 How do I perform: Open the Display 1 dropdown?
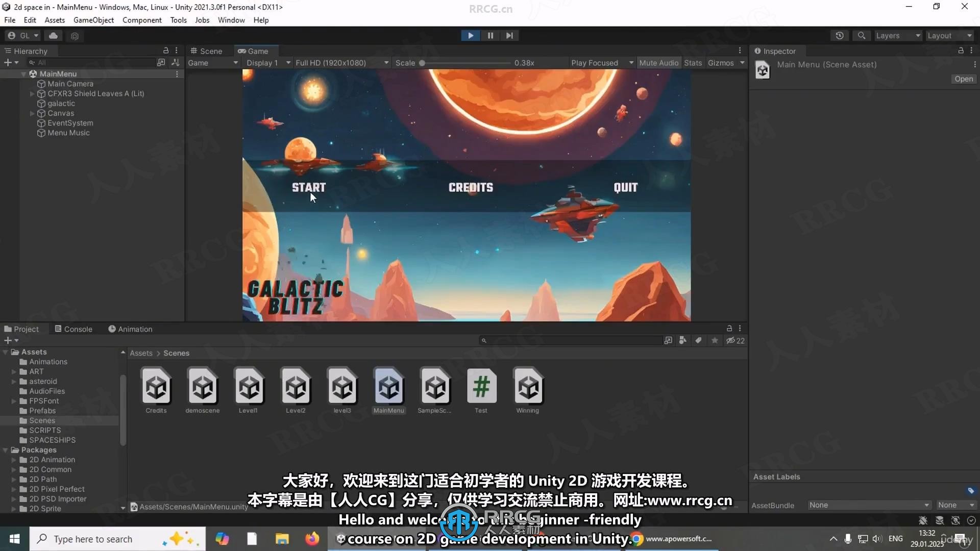(268, 63)
